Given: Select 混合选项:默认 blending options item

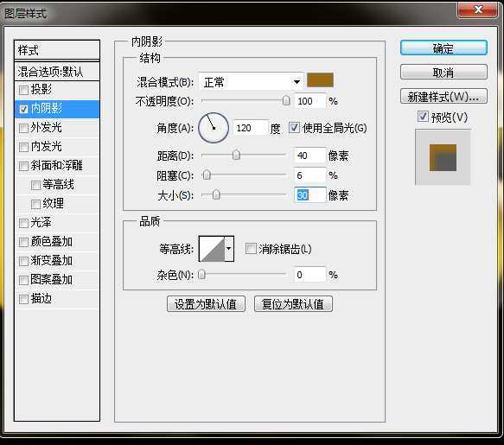Looking at the screenshot, I should click(57, 72).
